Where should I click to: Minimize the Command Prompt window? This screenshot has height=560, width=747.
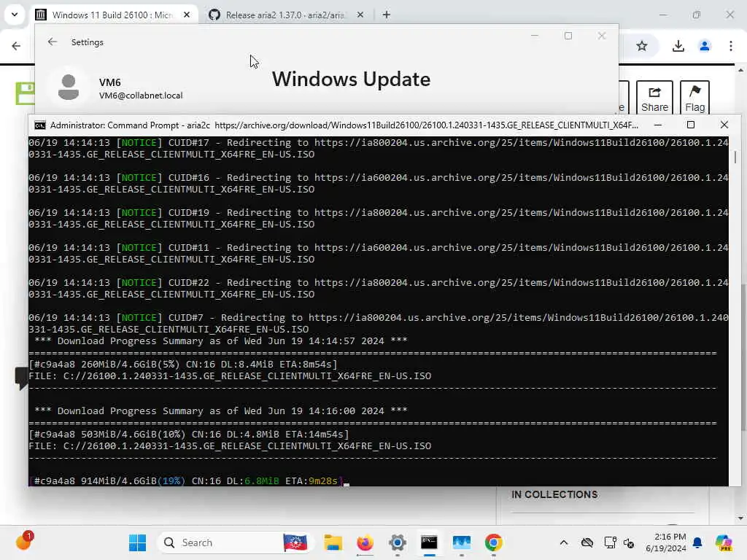click(x=658, y=125)
